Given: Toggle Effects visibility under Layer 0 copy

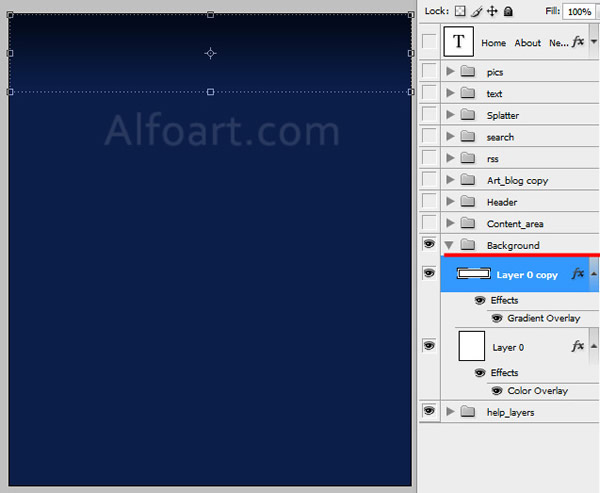Looking at the screenshot, I should [480, 300].
